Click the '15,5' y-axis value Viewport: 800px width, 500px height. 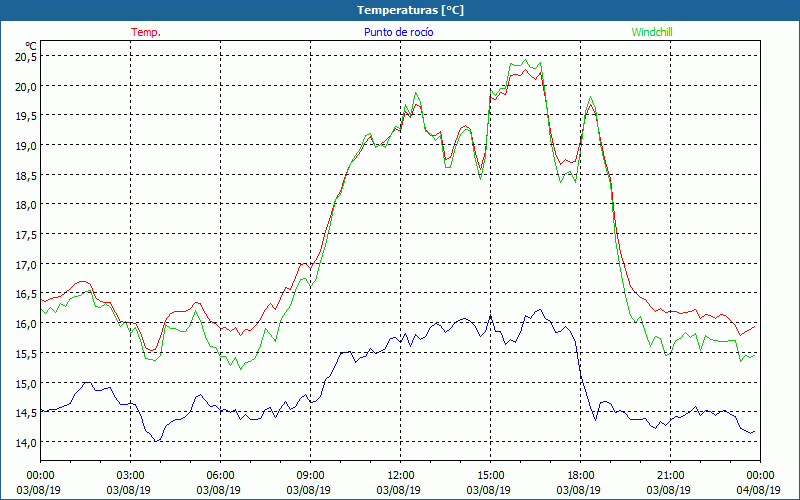point(26,353)
